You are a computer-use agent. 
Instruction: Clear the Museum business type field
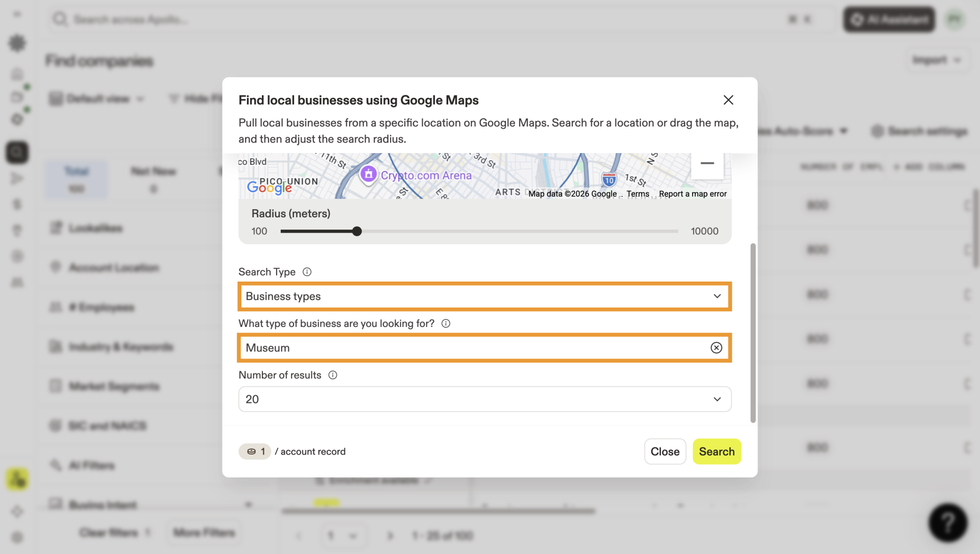(716, 348)
